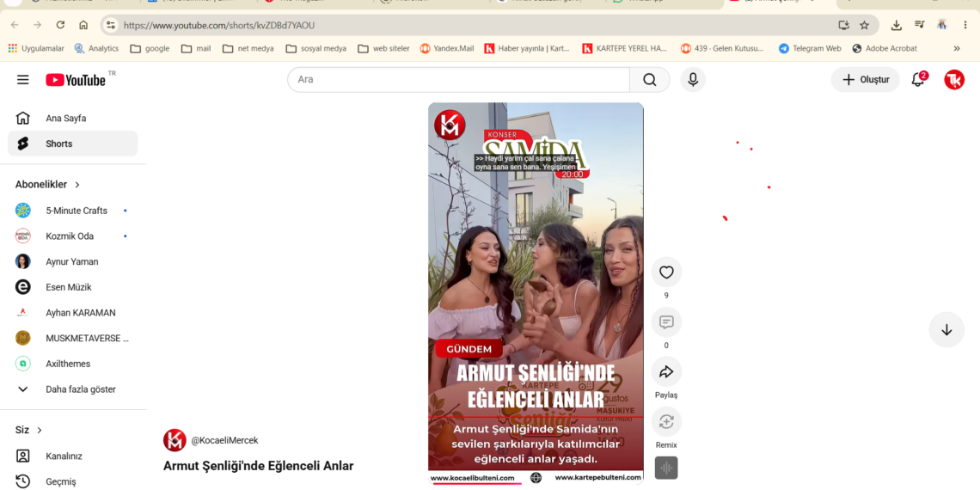Open Geçmiş in the sidebar
The width and height of the screenshot is (980, 490).
(72, 481)
